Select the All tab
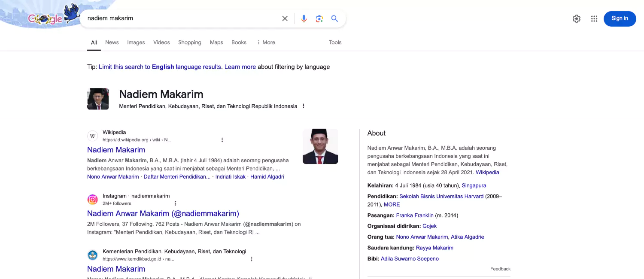 click(94, 42)
